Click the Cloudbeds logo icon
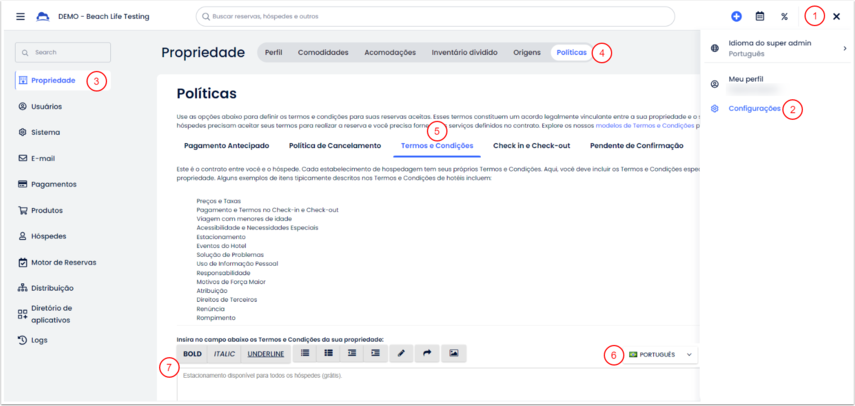Screen dimensions: 855x406 click(x=43, y=16)
